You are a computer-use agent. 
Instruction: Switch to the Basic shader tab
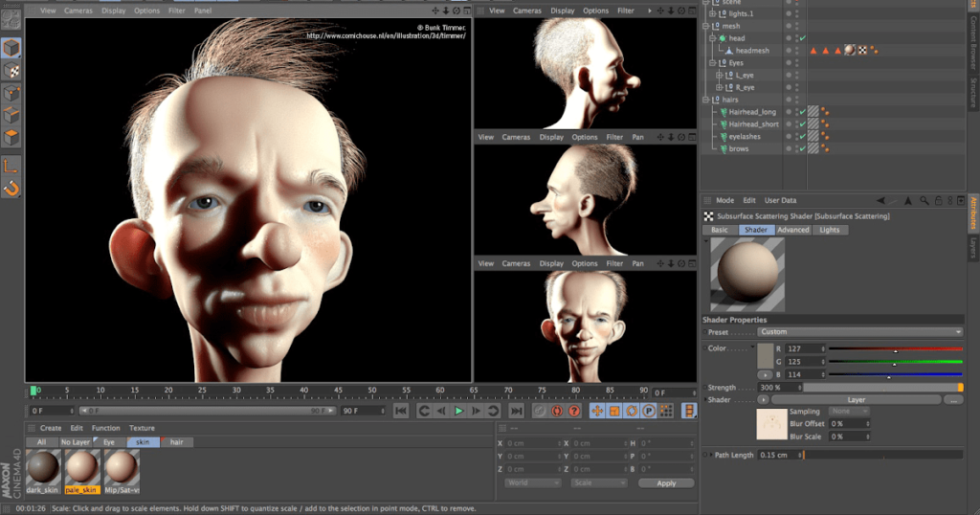(720, 230)
